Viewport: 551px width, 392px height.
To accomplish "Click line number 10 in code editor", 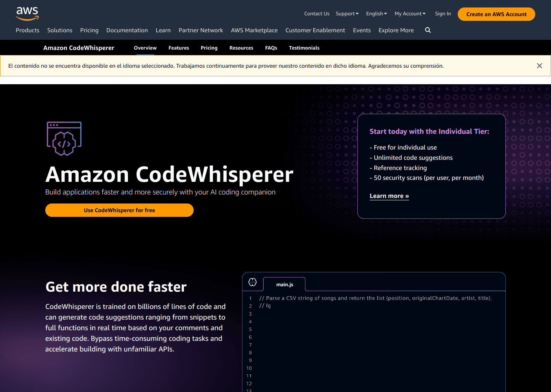I will [249, 368].
